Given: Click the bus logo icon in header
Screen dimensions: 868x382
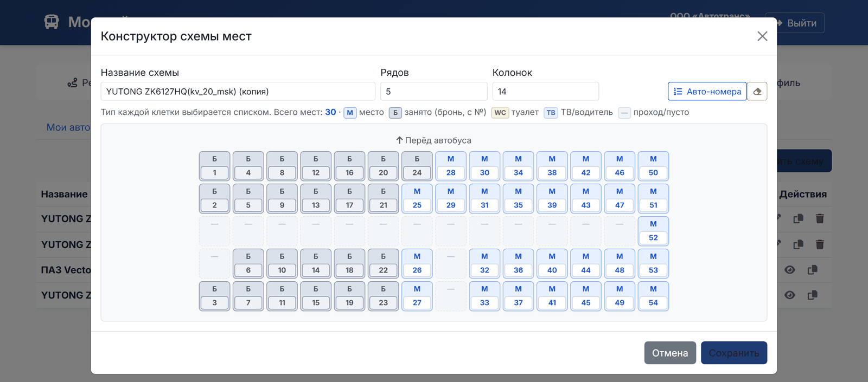Looking at the screenshot, I should coord(52,22).
